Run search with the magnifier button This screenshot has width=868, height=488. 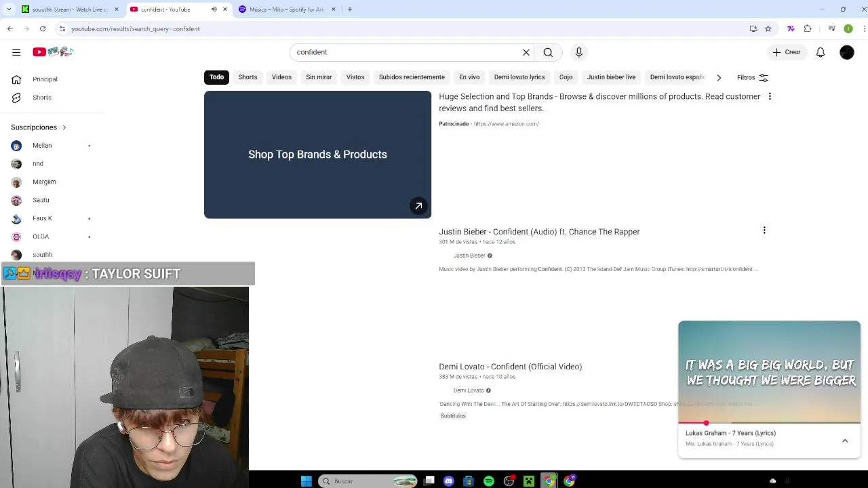(x=548, y=52)
